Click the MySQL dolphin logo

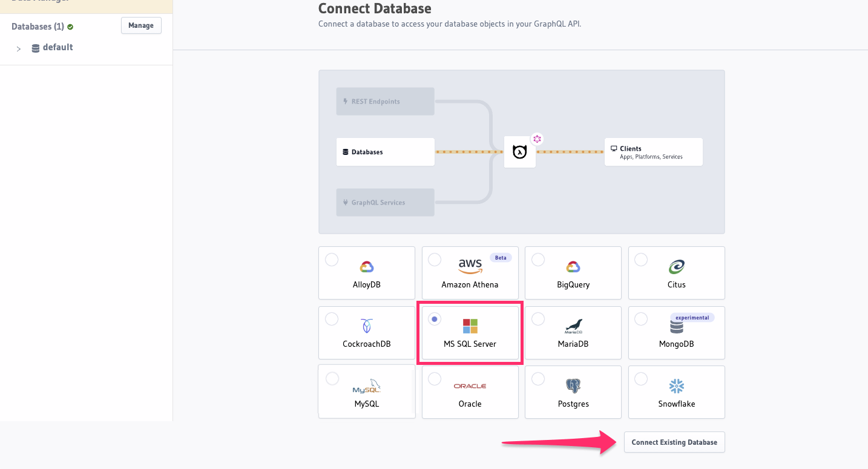point(367,386)
